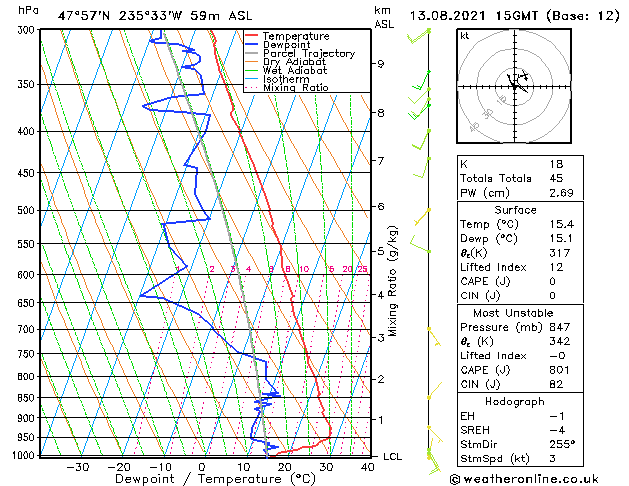Click the wind barb near 850 hPa
The image size is (629, 486).
click(435, 391)
